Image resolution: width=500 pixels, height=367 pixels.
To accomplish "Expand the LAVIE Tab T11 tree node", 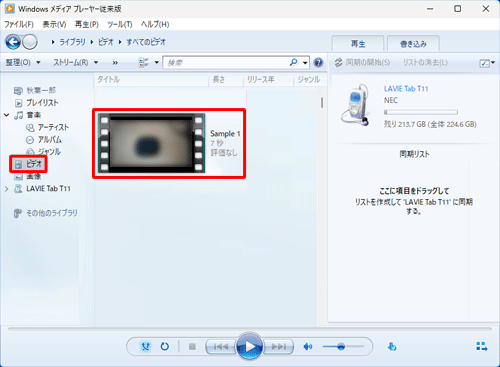I will pos(6,189).
